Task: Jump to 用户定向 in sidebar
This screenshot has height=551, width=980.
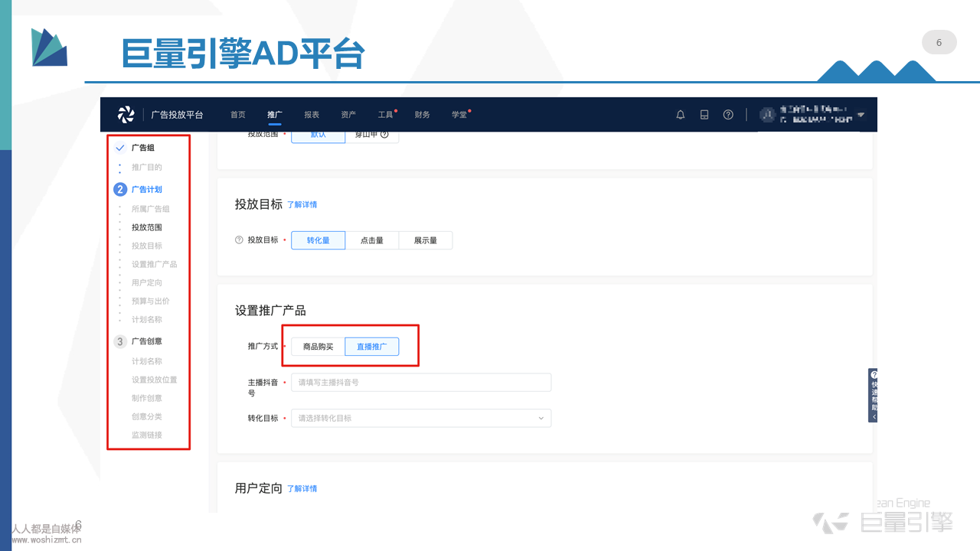Action: tap(147, 282)
